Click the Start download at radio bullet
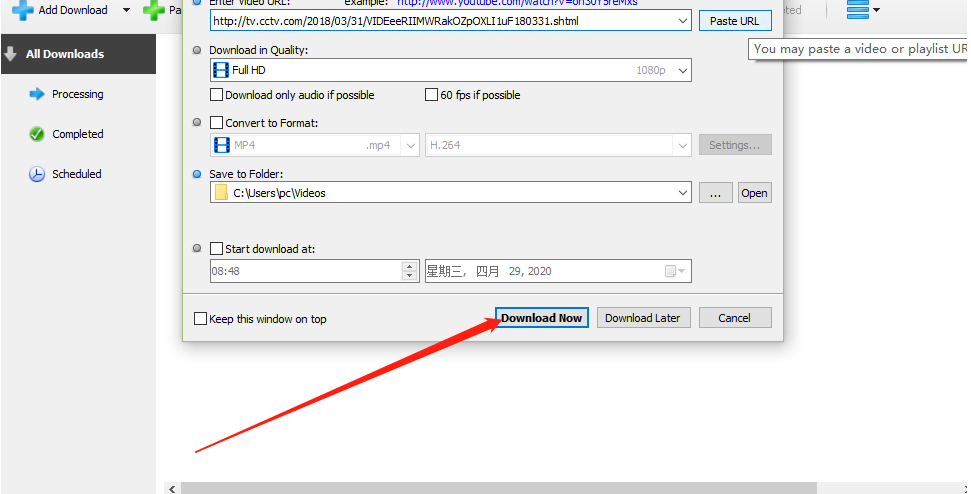The height and width of the screenshot is (494, 971). 197,248
